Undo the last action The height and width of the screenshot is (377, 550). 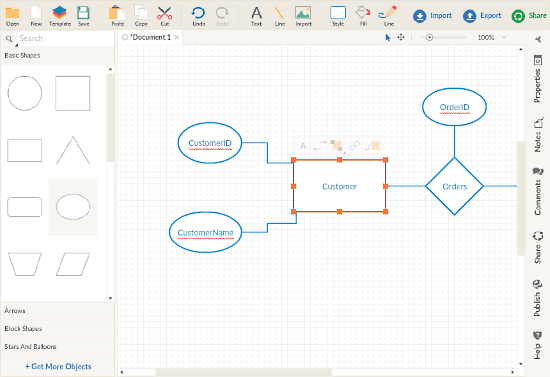199,16
